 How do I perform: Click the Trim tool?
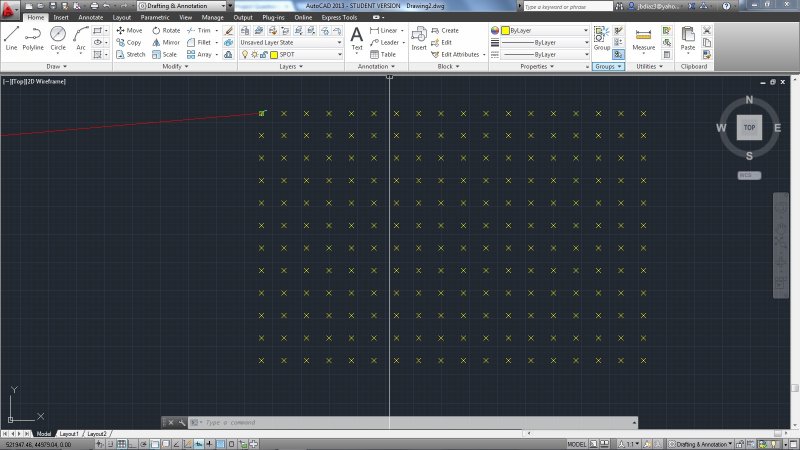tap(199, 31)
